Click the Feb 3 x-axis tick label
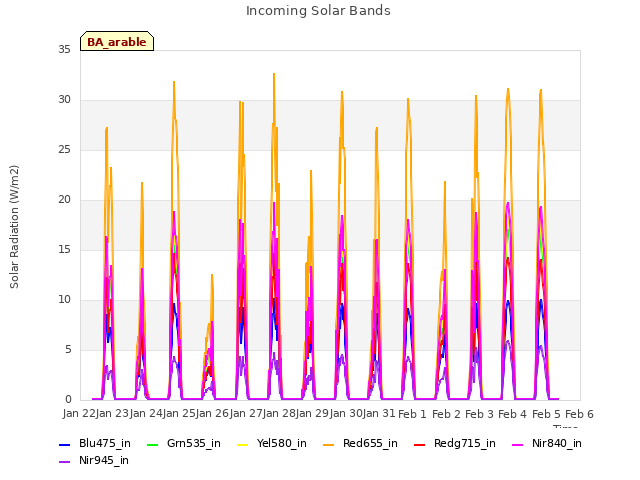The width and height of the screenshot is (640, 480). tap(479, 414)
